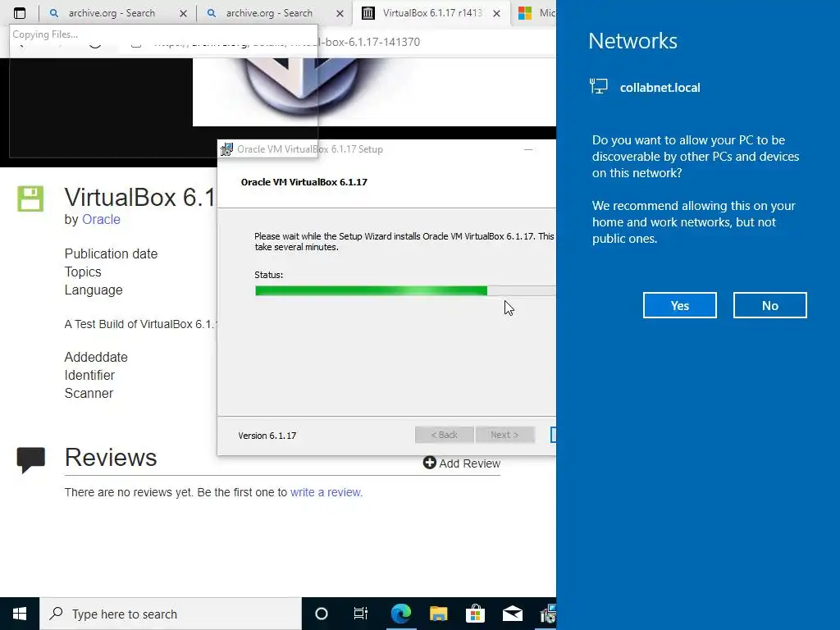Click the Networks panel heading
This screenshot has height=630, width=840.
click(632, 41)
